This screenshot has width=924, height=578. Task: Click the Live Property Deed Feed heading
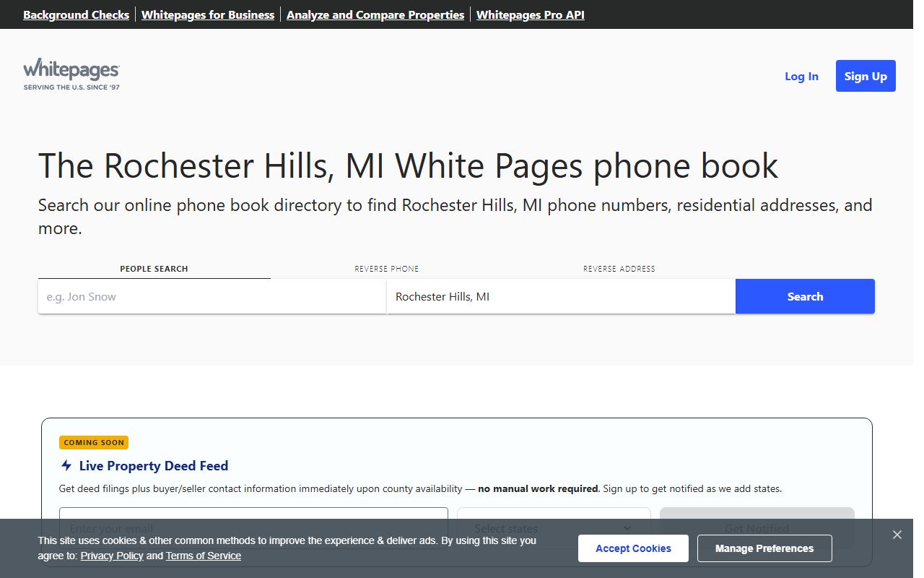pyautogui.click(x=154, y=466)
